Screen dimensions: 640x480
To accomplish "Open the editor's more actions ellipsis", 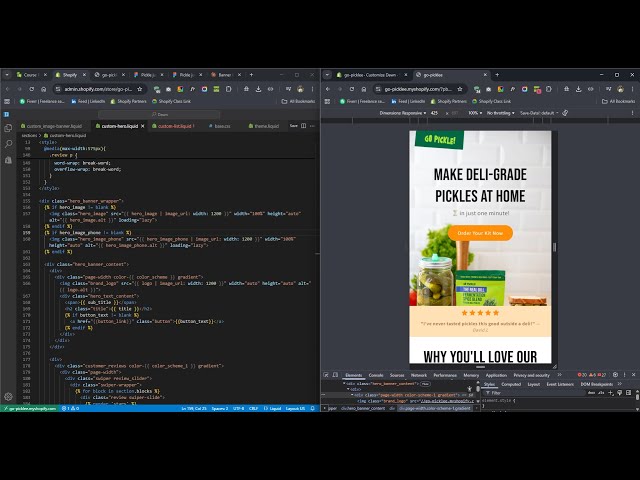I will [x=312, y=126].
